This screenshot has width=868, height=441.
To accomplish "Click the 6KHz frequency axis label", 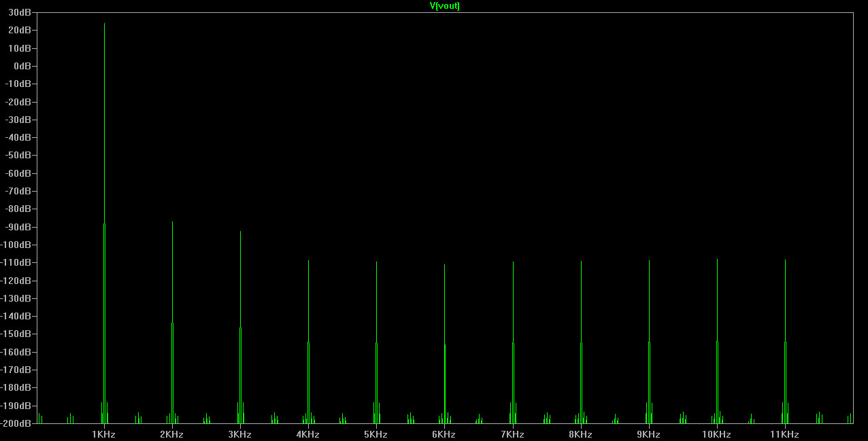I will [x=444, y=434].
